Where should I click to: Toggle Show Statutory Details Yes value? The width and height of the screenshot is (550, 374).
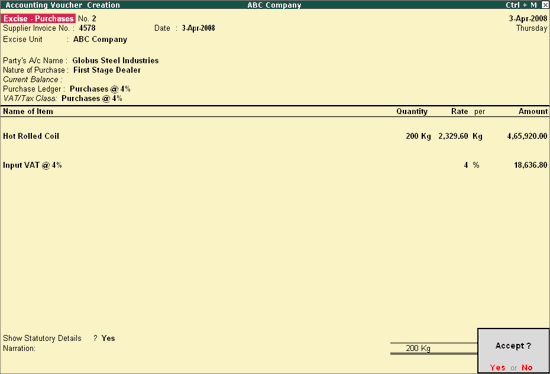[108, 338]
